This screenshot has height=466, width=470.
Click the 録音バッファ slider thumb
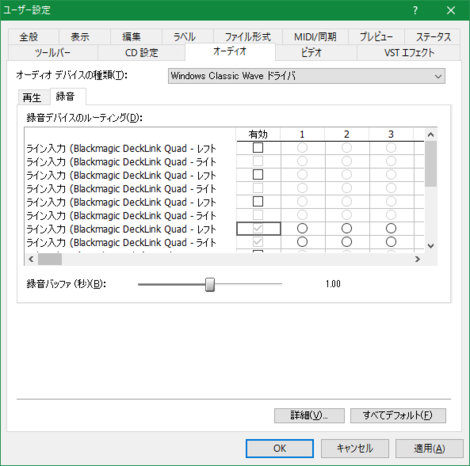point(210,284)
